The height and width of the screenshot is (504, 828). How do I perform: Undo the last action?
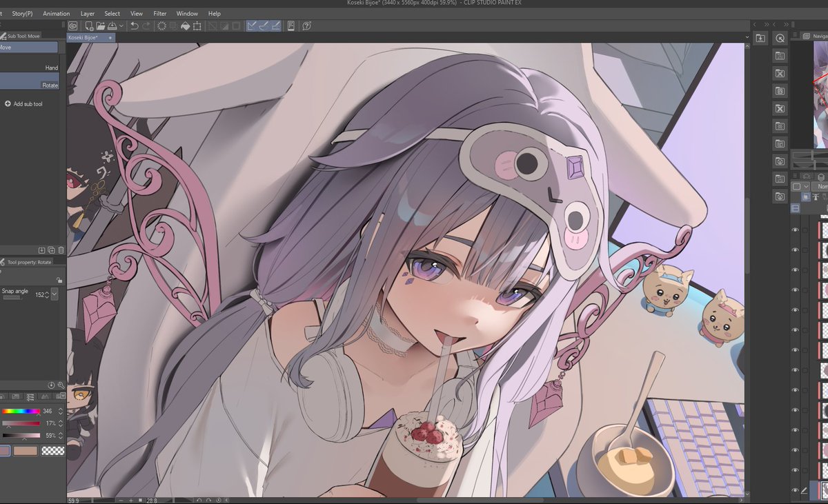135,26
